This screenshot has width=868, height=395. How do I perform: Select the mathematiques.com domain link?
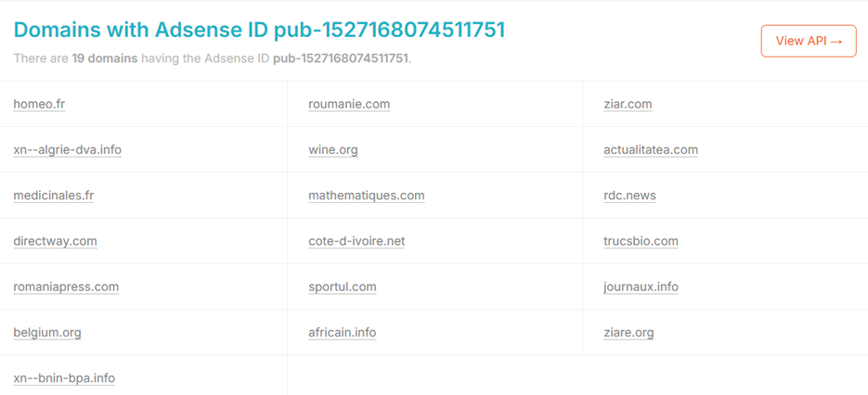(x=367, y=196)
